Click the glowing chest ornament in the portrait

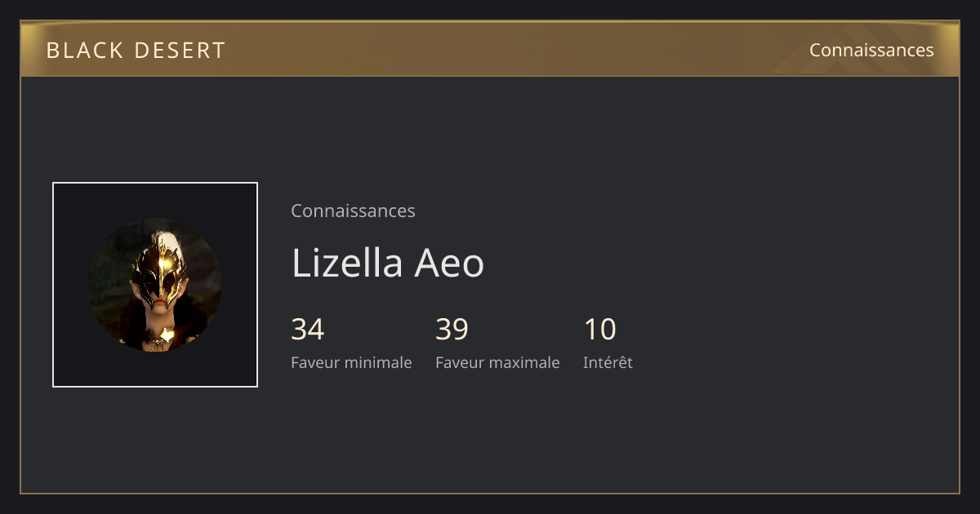[x=166, y=335]
